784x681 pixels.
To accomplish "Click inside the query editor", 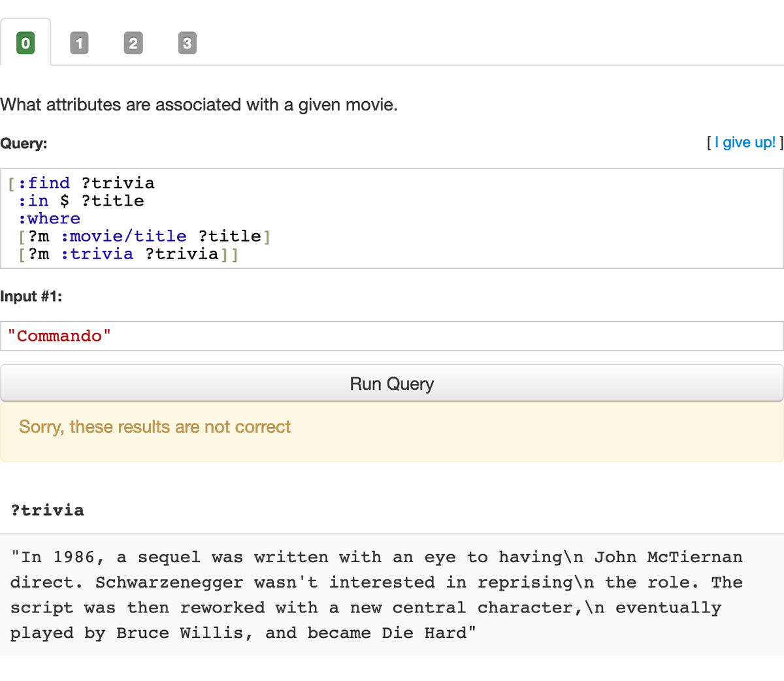I will 392,219.
